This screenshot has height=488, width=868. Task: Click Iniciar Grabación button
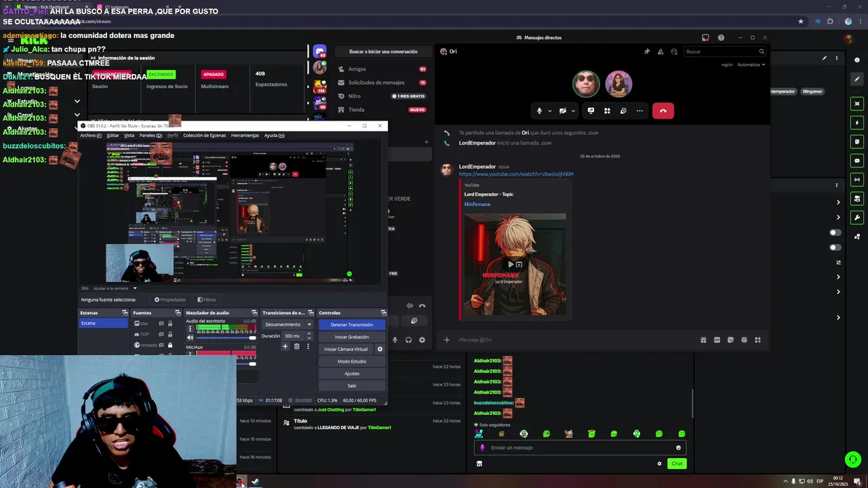tap(352, 337)
